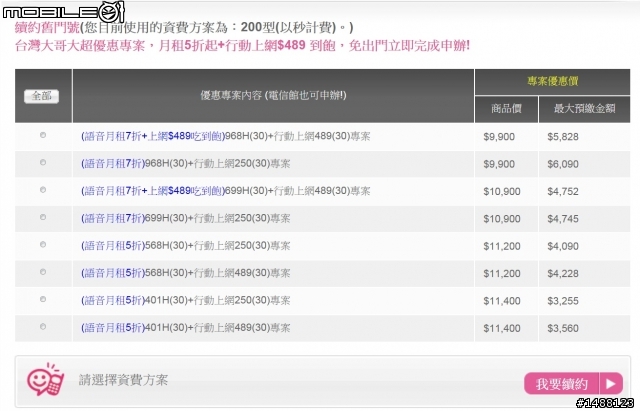Image resolution: width=640 pixels, height=411 pixels.
Task: Click prepayment amount $4,090
Action: (563, 246)
